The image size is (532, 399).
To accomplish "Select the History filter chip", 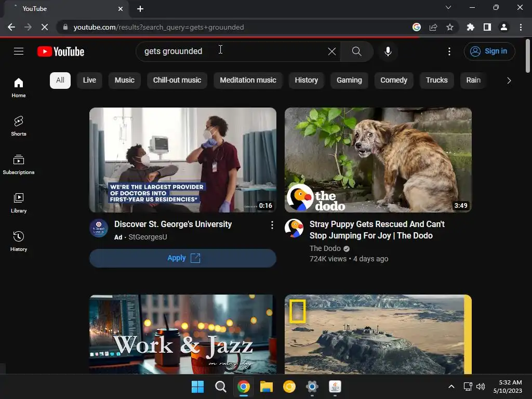I will pos(307,81).
